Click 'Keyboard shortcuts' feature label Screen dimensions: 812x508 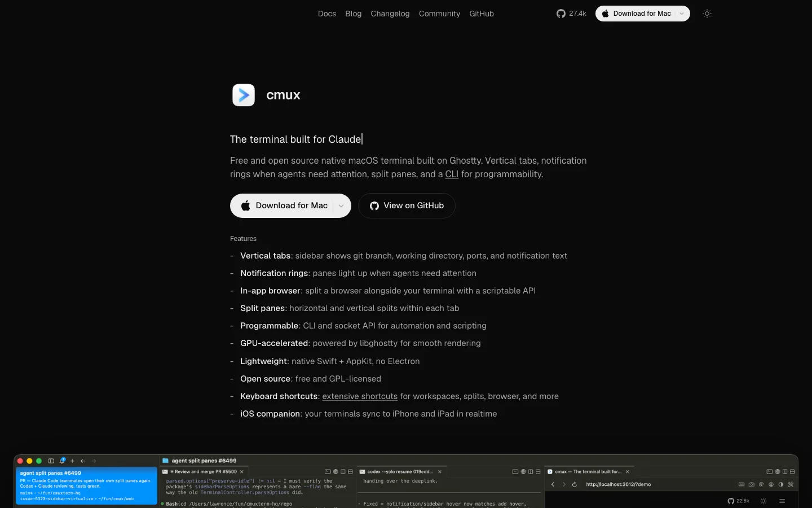click(279, 396)
